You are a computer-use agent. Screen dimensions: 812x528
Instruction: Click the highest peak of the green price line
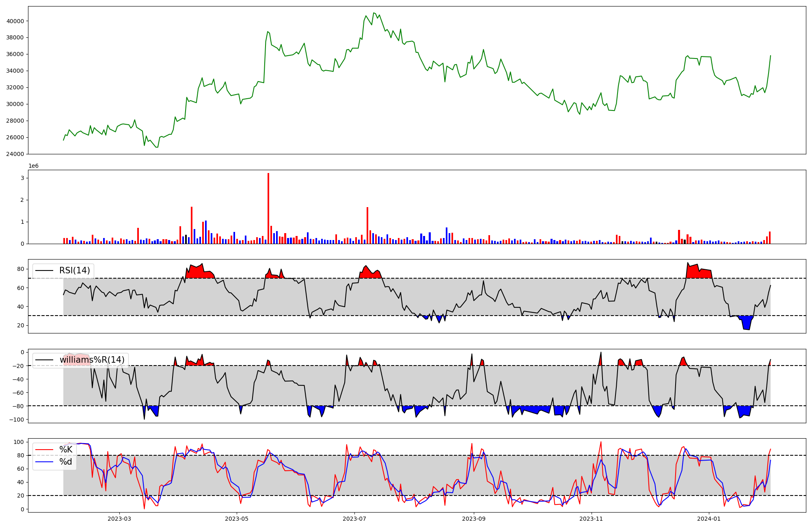(374, 13)
